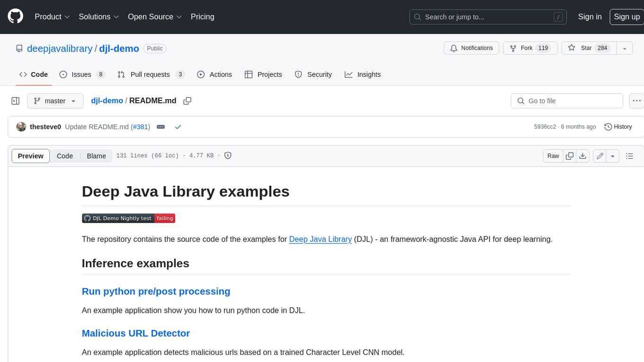Image resolution: width=644 pixels, height=362 pixels.
Task: Expand the commit message details ellipsis
Action: click(161, 127)
